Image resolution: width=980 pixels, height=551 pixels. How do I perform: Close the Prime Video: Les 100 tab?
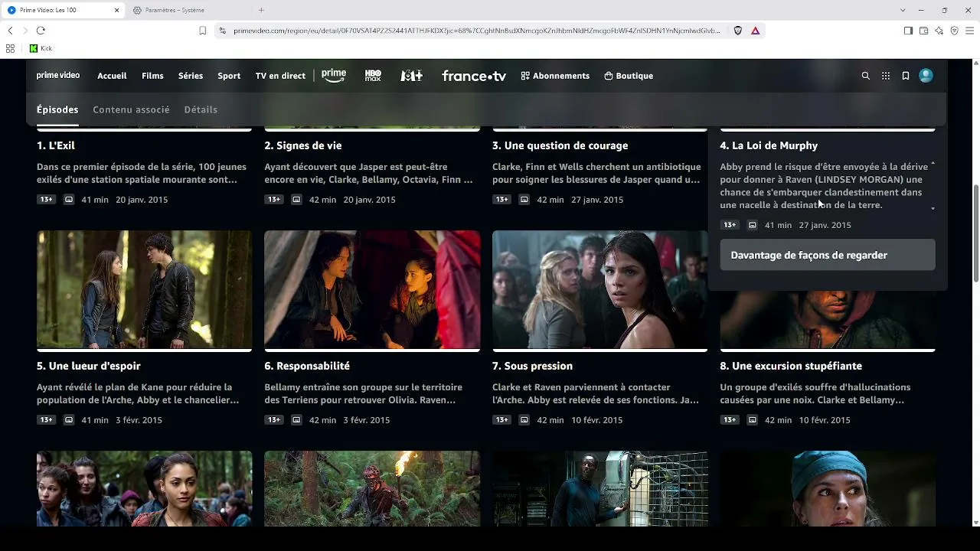point(116,10)
